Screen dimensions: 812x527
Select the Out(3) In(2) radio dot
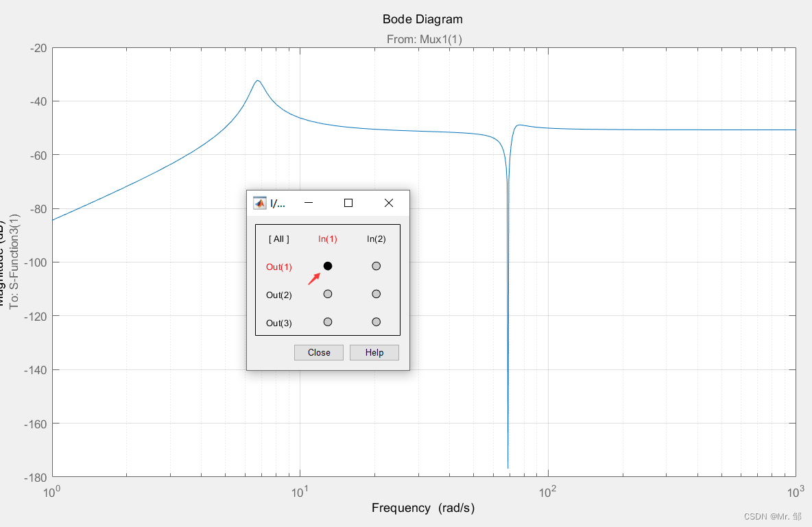(376, 322)
